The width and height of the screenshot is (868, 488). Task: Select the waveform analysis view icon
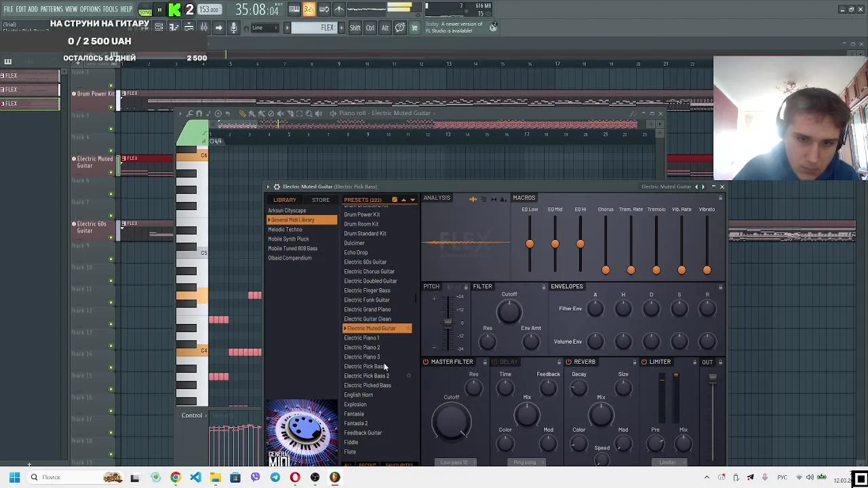(x=473, y=199)
